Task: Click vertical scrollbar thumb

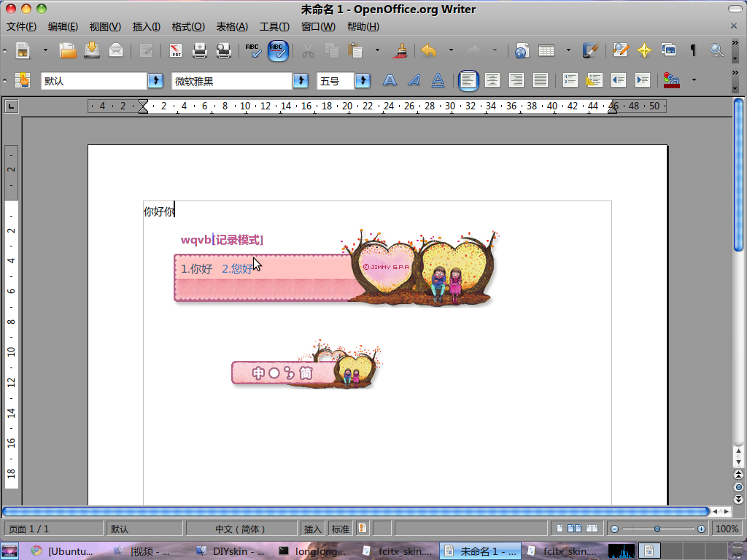Action: tap(738, 174)
